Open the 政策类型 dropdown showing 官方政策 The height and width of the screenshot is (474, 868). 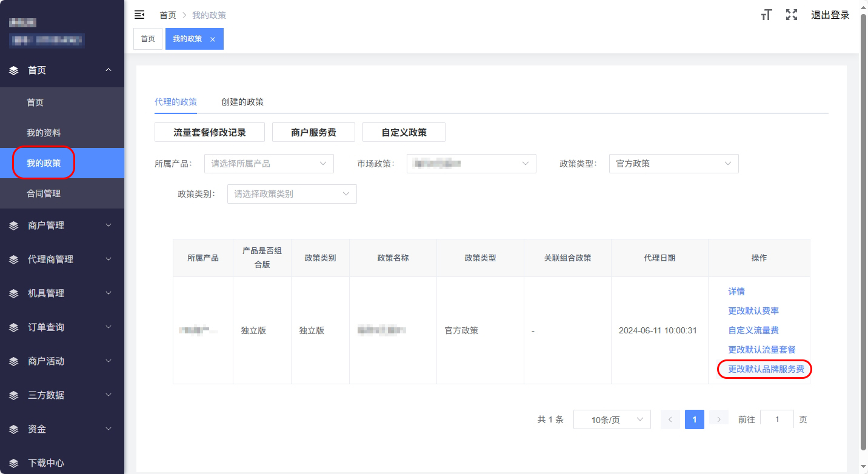click(673, 164)
